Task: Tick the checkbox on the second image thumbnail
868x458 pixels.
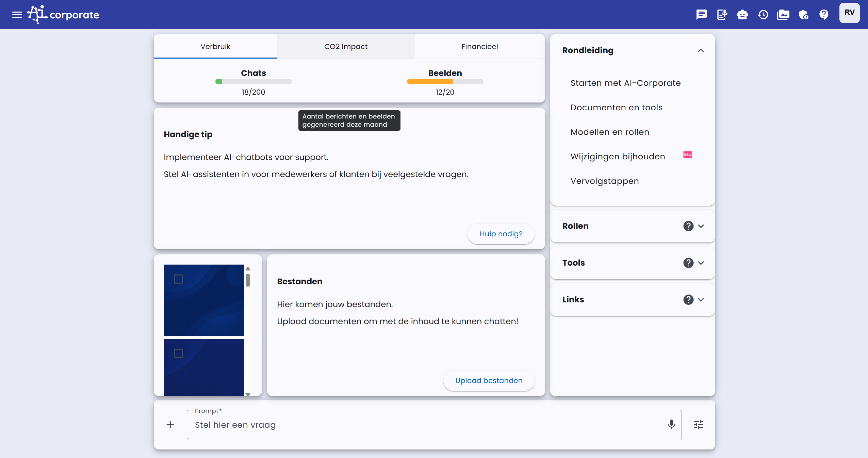Action: tap(178, 353)
